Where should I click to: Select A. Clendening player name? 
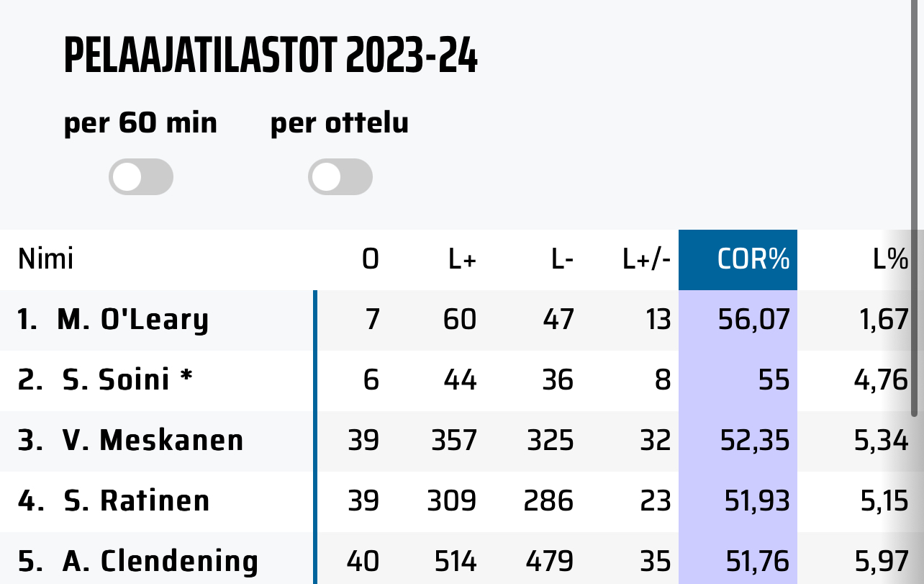pos(160,562)
